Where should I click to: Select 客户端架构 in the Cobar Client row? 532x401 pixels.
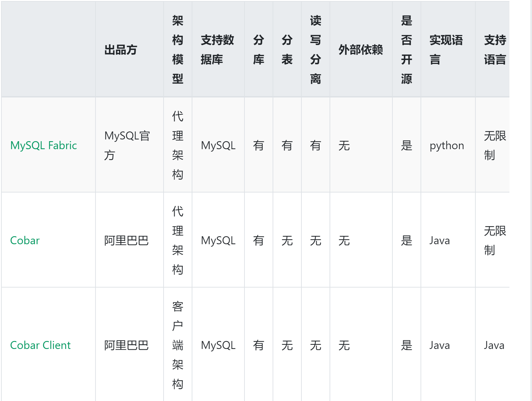178,345
